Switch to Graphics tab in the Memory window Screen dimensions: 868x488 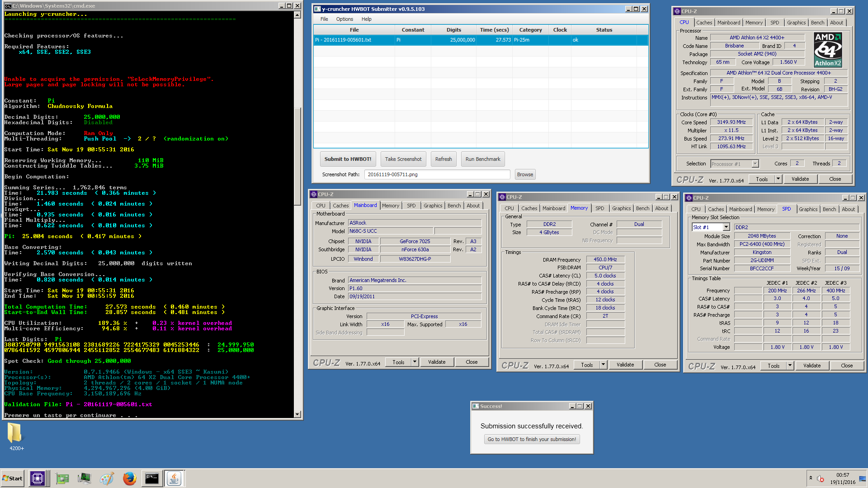pyautogui.click(x=621, y=208)
